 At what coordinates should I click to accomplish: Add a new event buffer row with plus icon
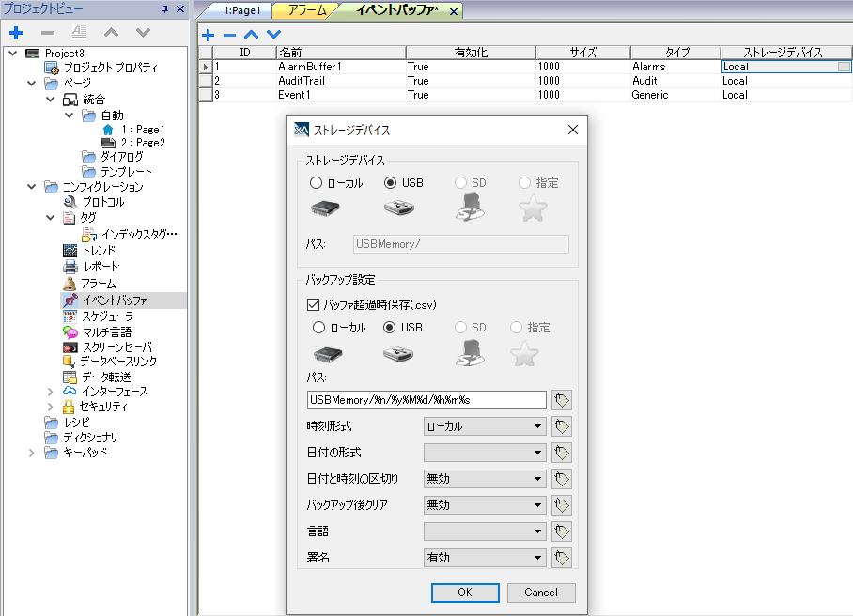208,36
